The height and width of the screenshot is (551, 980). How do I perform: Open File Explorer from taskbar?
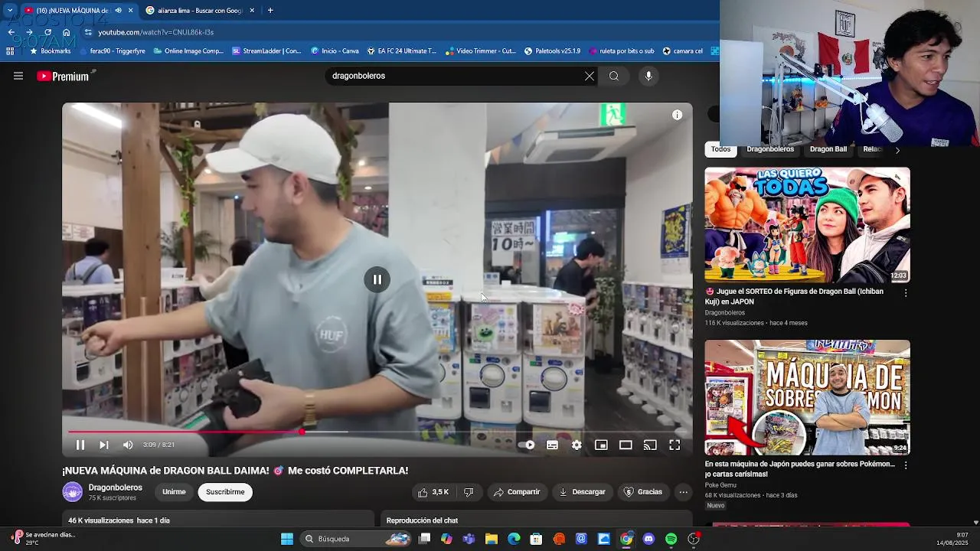492,539
